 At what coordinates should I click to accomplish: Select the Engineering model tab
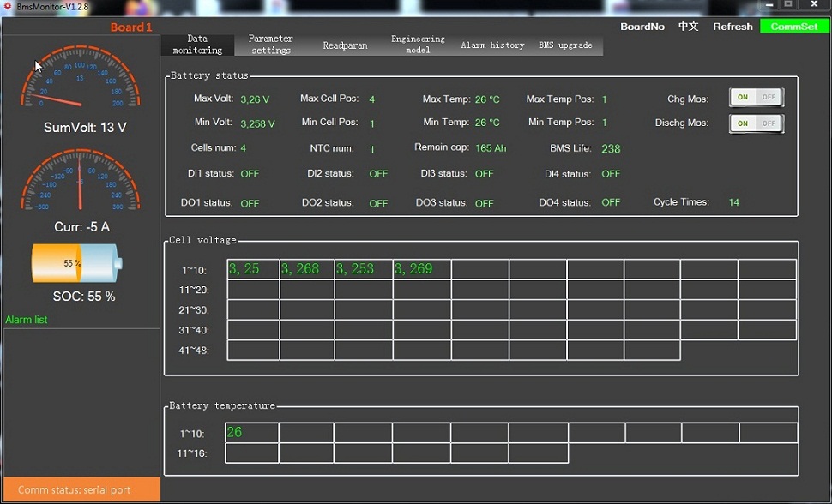[418, 45]
